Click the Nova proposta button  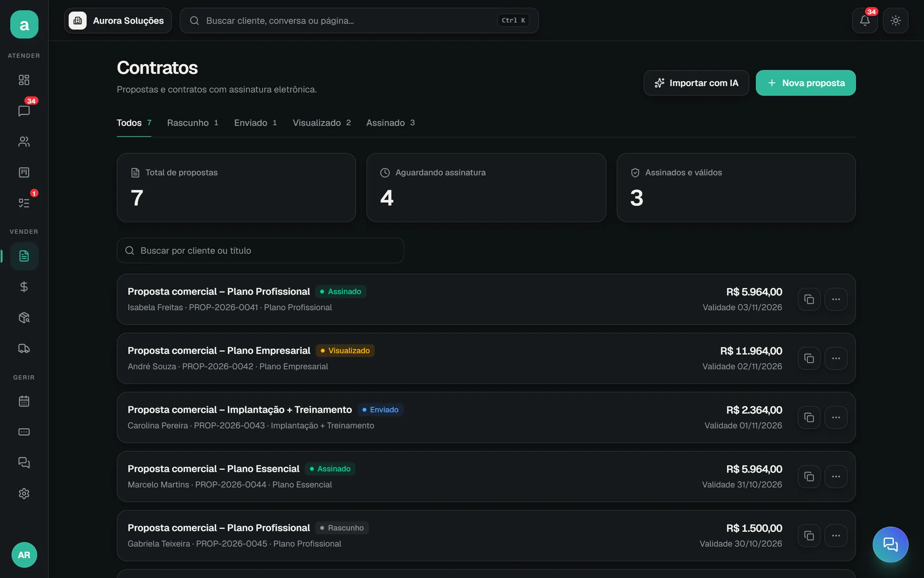[x=806, y=83]
